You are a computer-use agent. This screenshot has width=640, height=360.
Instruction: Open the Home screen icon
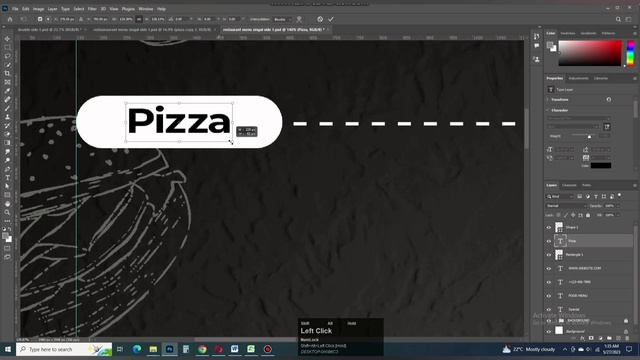tap(10, 19)
